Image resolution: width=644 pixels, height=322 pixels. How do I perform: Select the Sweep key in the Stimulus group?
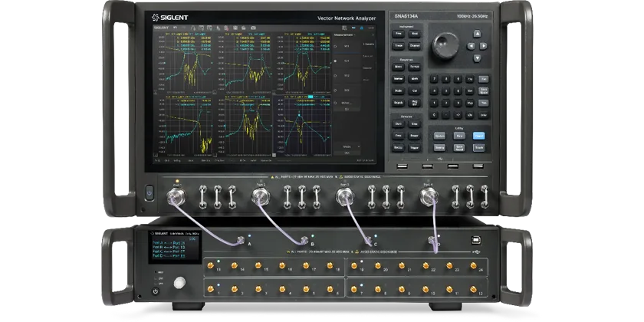coord(398,147)
